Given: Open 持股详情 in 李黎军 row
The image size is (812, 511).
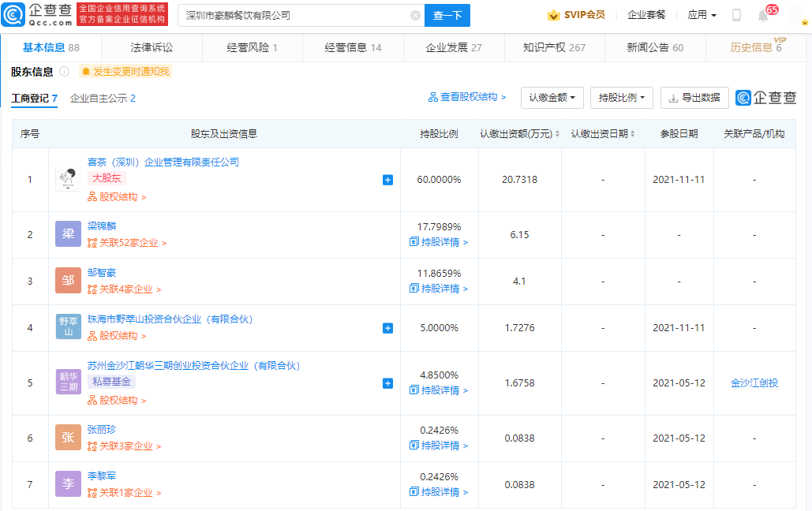Looking at the screenshot, I should coord(439,492).
